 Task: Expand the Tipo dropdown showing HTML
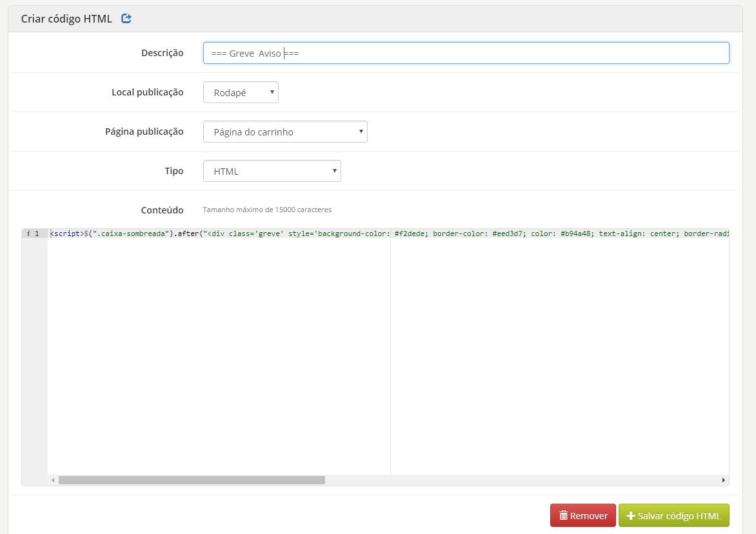[x=272, y=171]
